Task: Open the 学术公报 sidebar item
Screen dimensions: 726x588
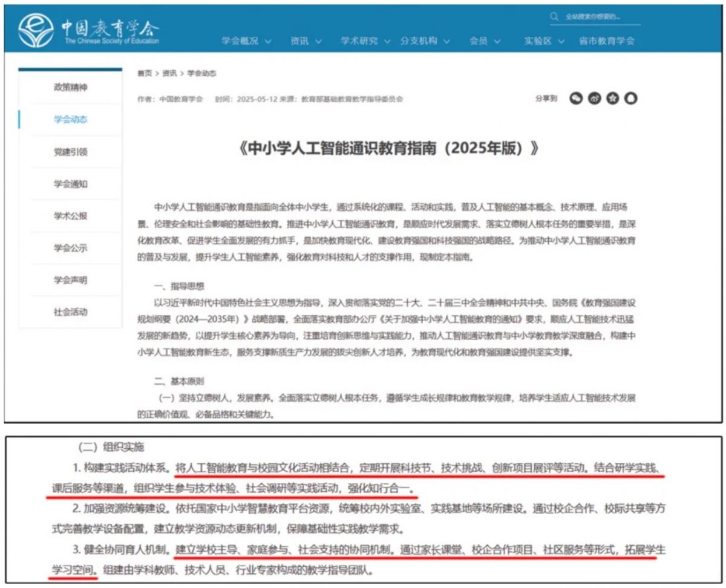Action: point(70,216)
